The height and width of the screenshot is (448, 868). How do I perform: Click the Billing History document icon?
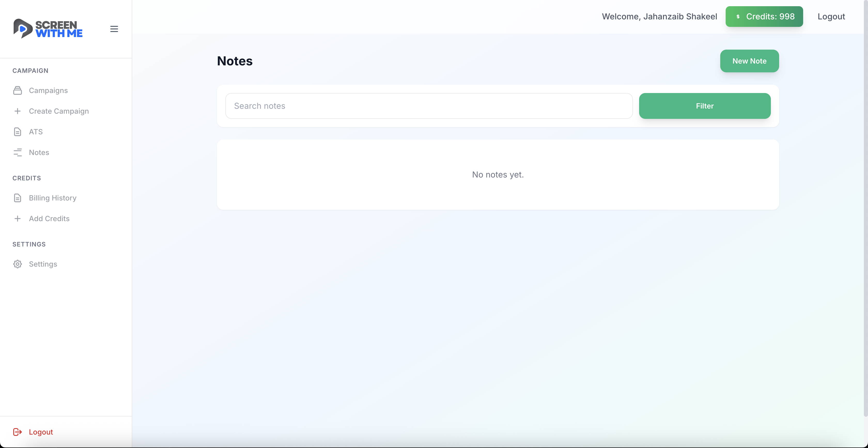pos(18,198)
